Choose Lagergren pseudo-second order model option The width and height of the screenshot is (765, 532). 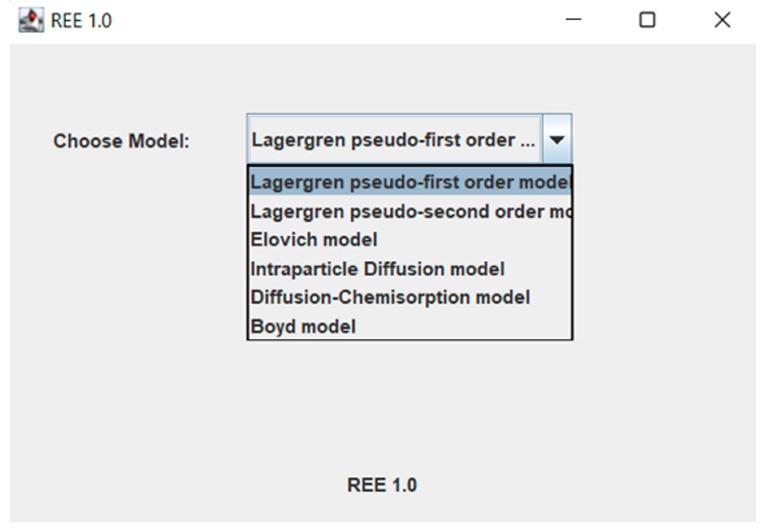click(410, 212)
